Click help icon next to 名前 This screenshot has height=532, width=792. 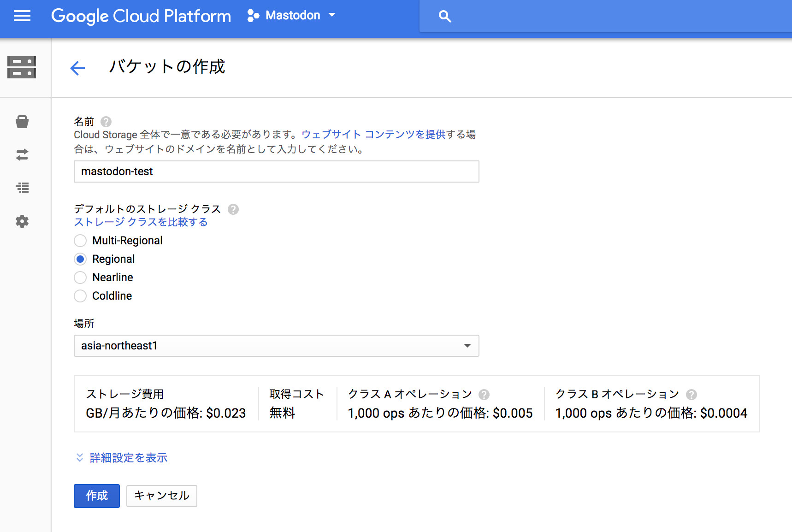(106, 122)
